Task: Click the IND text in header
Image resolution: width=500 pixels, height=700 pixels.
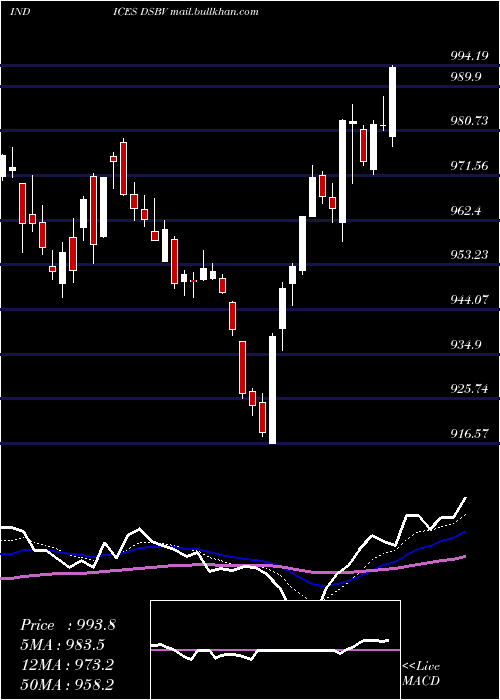Action: (x=20, y=11)
